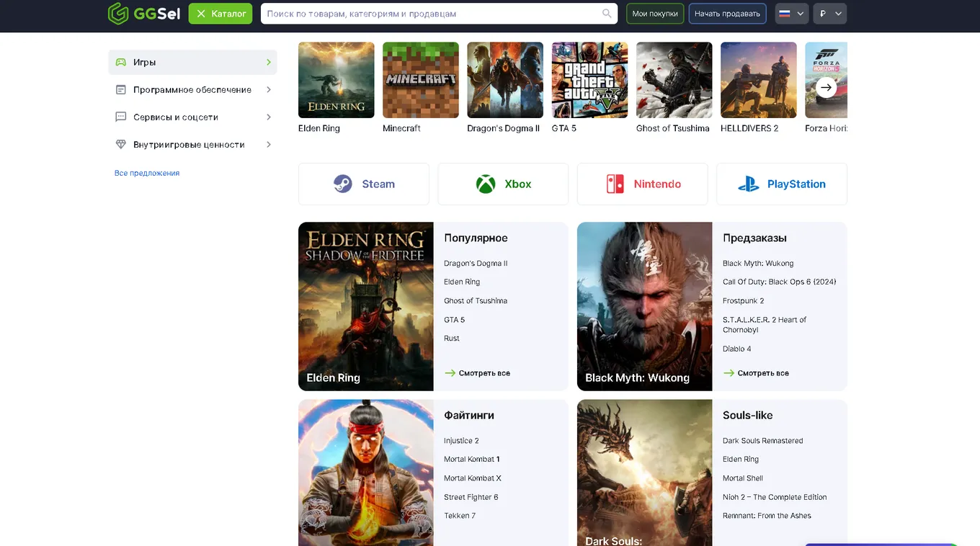Screen dimensions: 980x546
Task: Open the Mortal Kombat fighter banner image
Action: [x=366, y=473]
